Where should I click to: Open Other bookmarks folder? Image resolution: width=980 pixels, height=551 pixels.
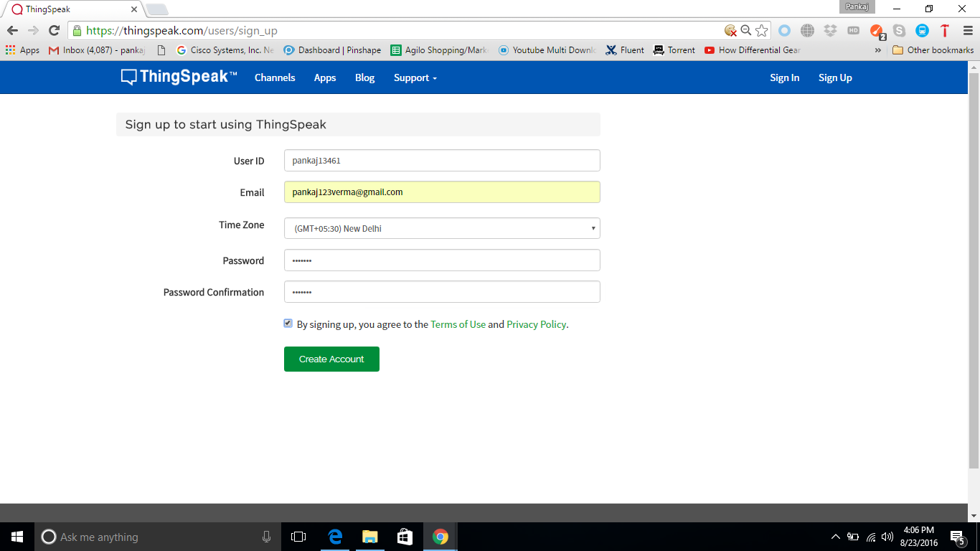[933, 50]
